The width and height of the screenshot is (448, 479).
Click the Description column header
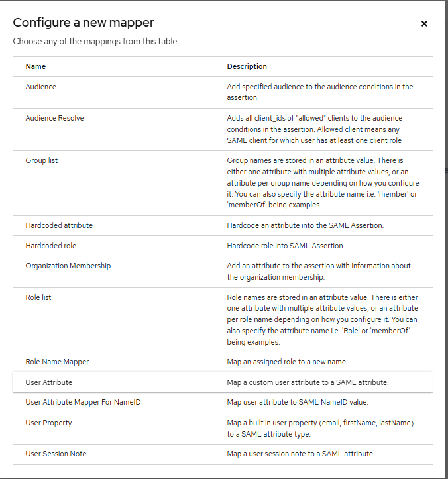[247, 66]
